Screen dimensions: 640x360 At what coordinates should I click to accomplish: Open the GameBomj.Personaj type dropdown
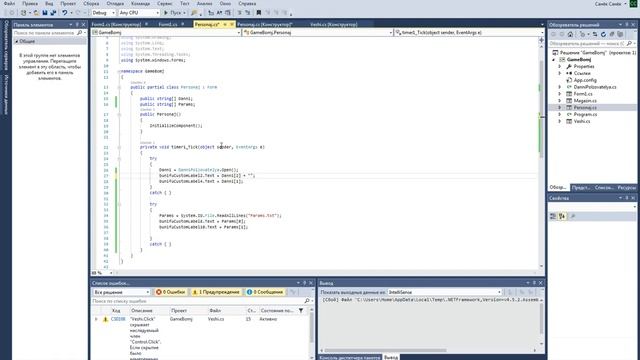pyautogui.click(x=318, y=32)
